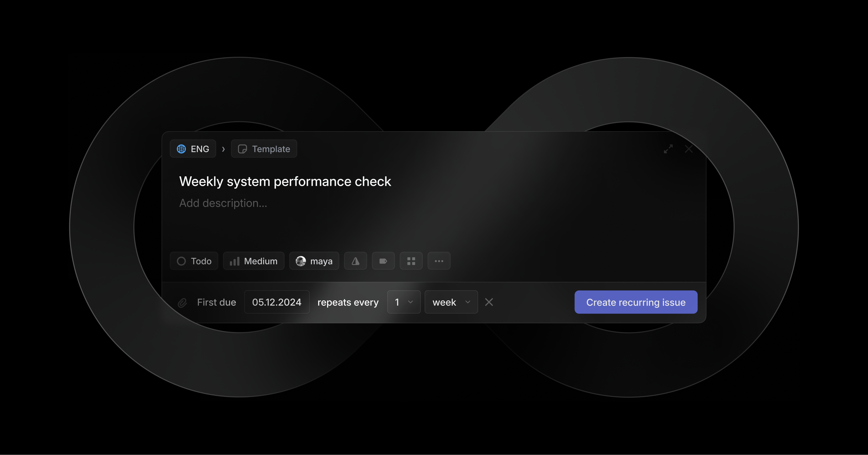Click the label/tag icon
The image size is (868, 455).
pyautogui.click(x=383, y=261)
